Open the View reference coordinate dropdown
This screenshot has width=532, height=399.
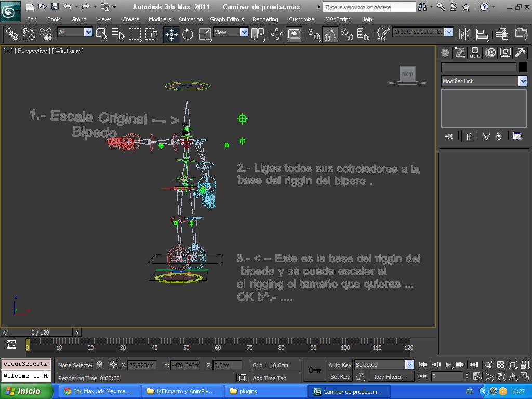(244, 32)
